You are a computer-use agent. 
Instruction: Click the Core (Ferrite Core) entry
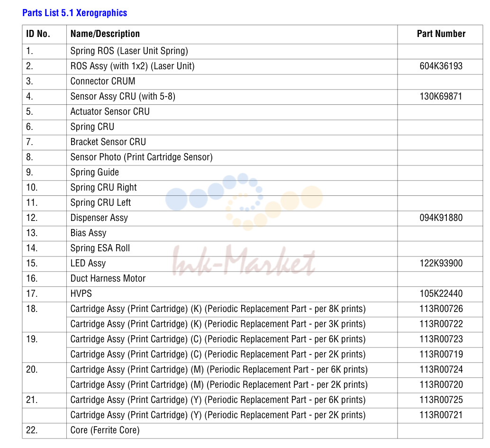tap(105, 430)
